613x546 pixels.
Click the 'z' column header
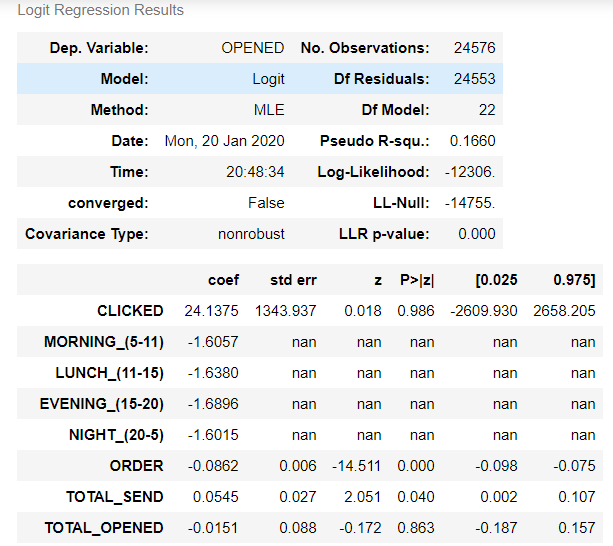378,280
